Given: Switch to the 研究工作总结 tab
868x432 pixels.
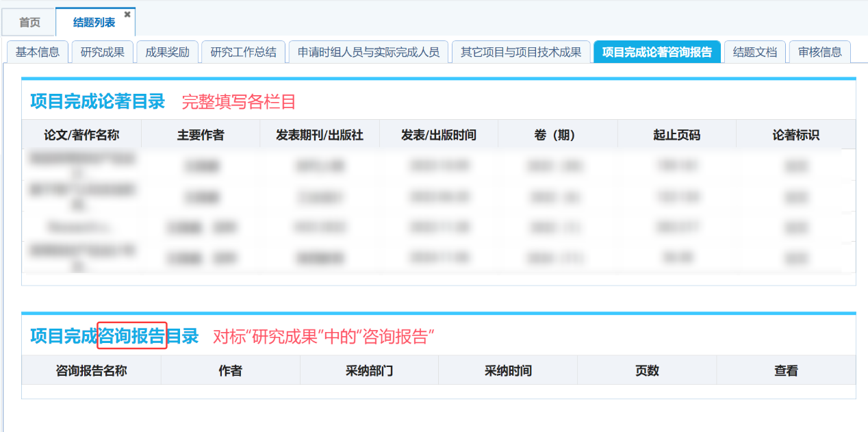Looking at the screenshot, I should [243, 52].
